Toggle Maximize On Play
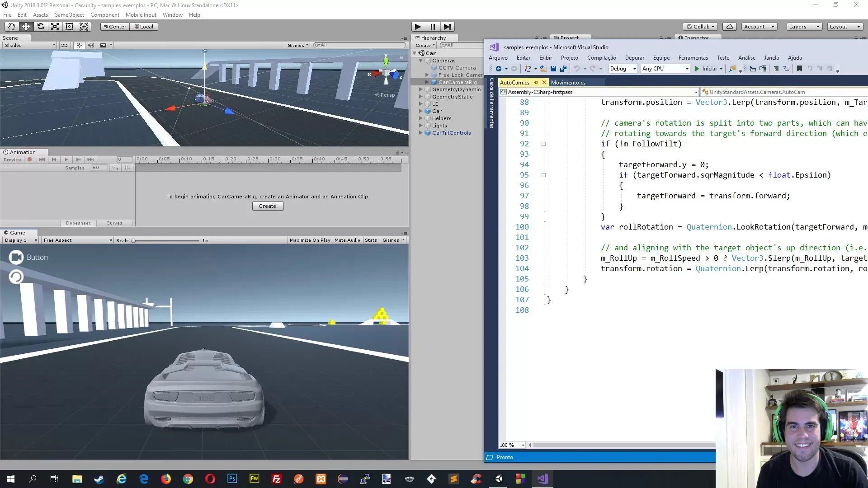The image size is (868, 488). point(310,240)
